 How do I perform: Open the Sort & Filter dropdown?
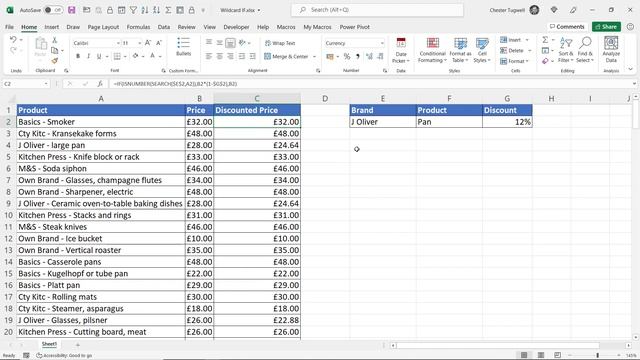(566, 50)
